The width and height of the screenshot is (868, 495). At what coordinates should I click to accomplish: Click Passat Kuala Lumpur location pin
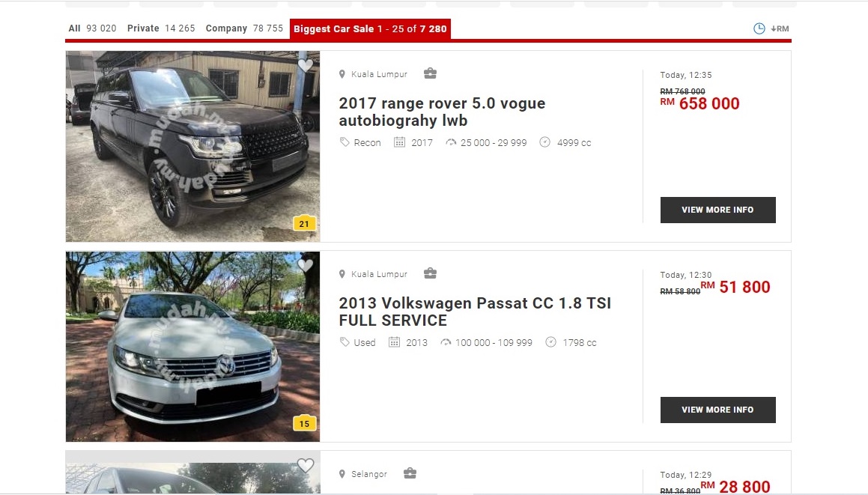pyautogui.click(x=342, y=274)
